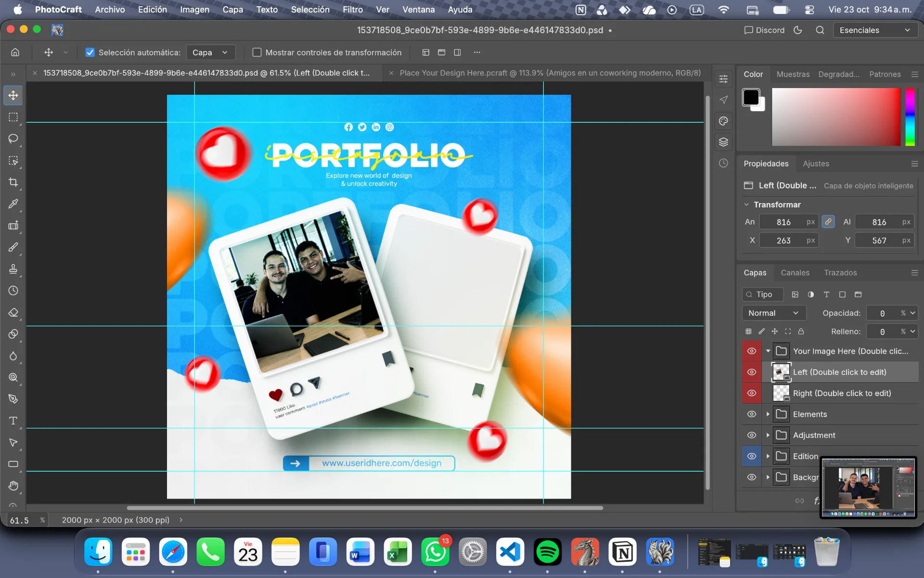Enable Mostrar controles de transformación checkbox
The height and width of the screenshot is (578, 924).
(257, 52)
